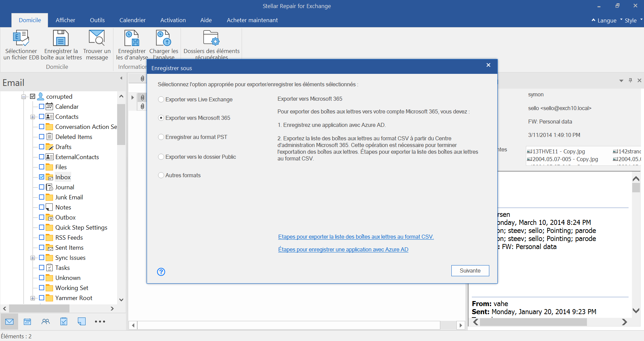Close the Enregistrer sous dialog

pyautogui.click(x=488, y=65)
